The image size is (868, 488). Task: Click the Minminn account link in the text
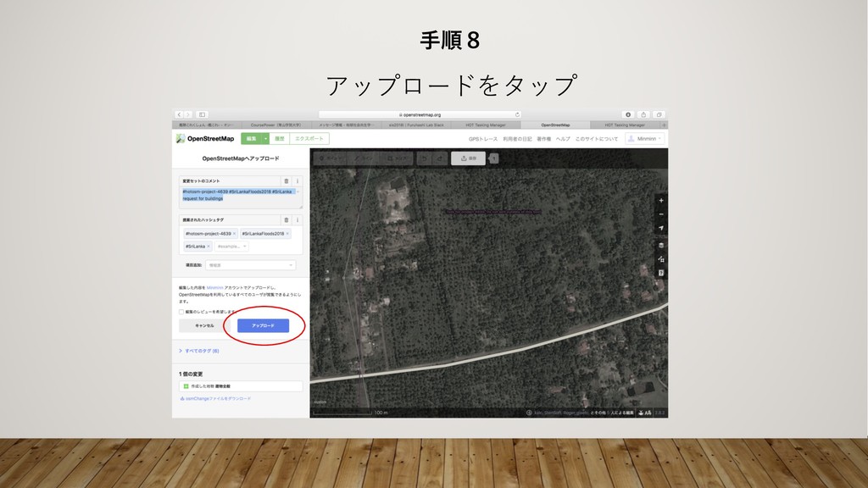tap(214, 288)
